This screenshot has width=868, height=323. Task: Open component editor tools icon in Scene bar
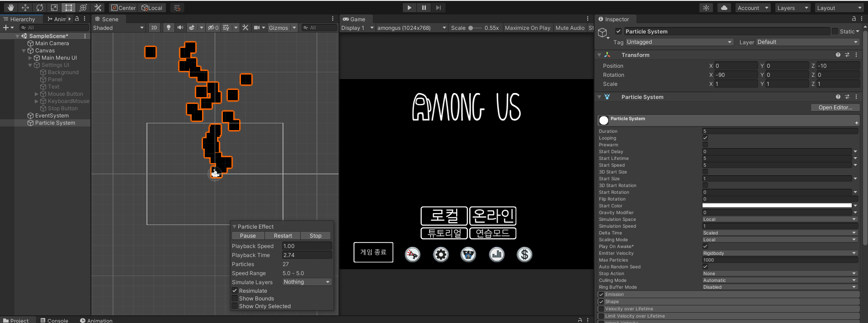pyautogui.click(x=245, y=28)
